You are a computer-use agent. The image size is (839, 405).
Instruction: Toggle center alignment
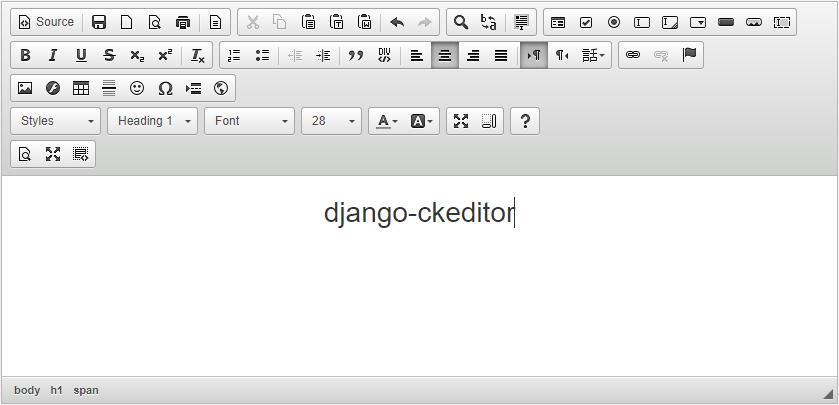tap(445, 55)
